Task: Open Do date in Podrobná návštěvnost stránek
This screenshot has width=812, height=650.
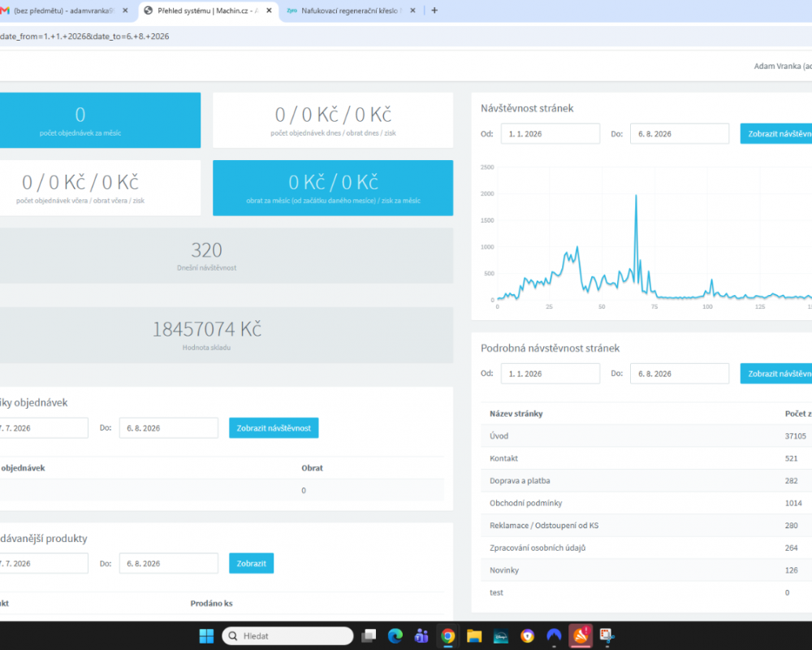Action: 680,374
